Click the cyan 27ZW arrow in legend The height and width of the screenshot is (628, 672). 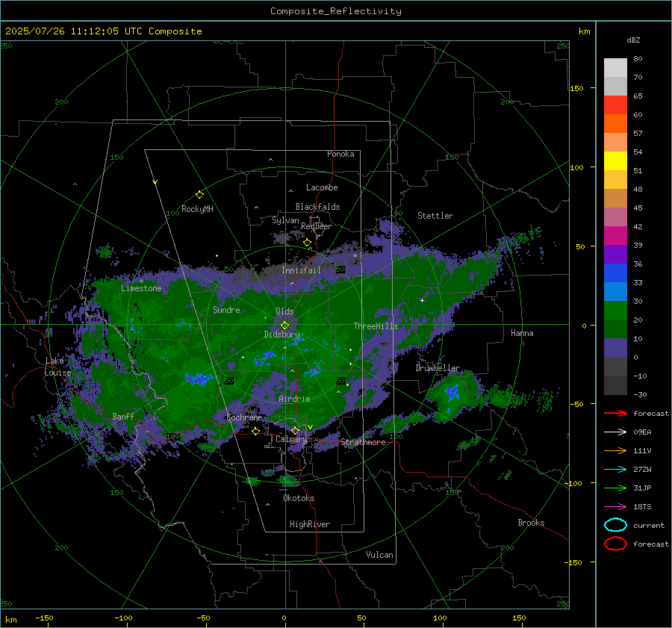(x=615, y=470)
